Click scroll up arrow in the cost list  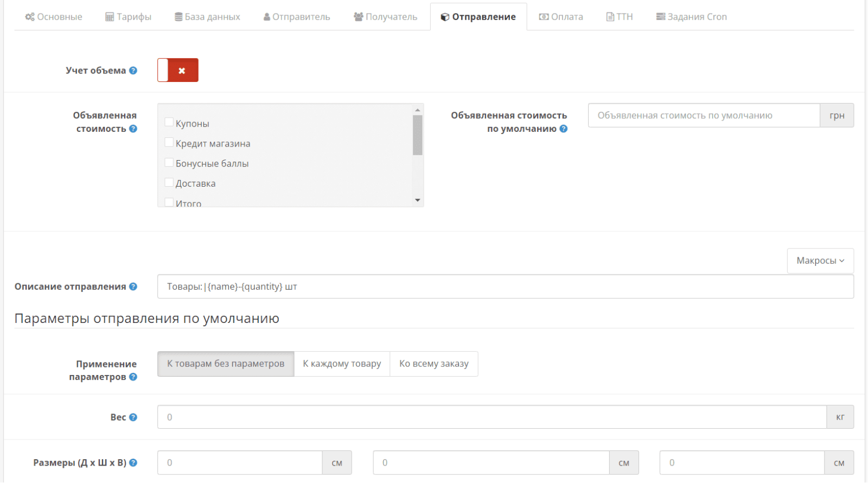(417, 110)
